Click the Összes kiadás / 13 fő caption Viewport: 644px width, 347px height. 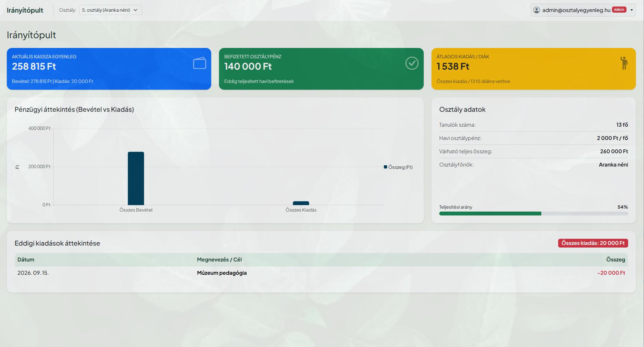point(473,81)
